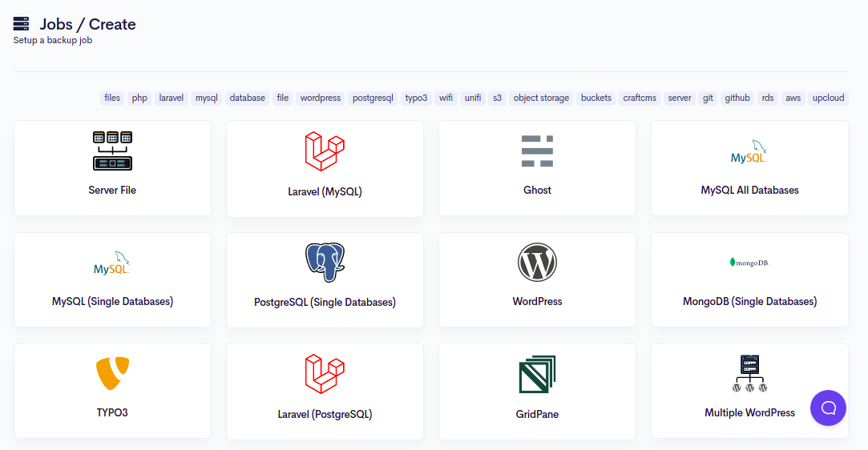Image resolution: width=868 pixels, height=450 pixels.
Task: Filter by the 'github' tag
Action: [x=737, y=98]
